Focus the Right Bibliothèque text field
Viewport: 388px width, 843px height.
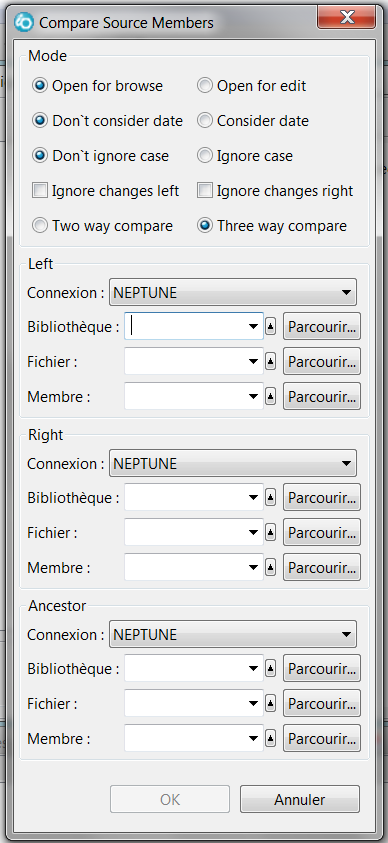185,498
